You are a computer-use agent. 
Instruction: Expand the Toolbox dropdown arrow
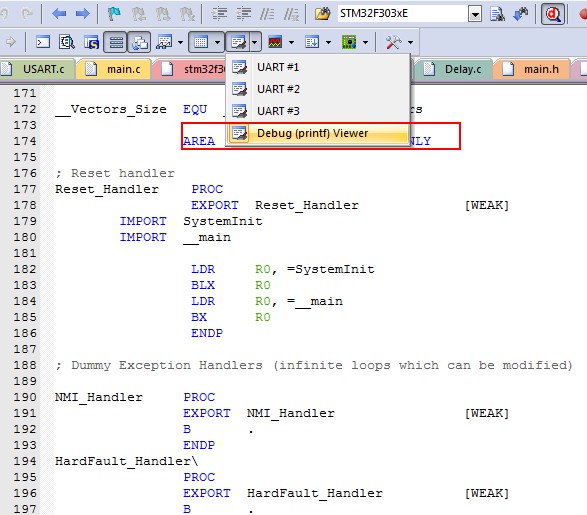pyautogui.click(x=410, y=42)
